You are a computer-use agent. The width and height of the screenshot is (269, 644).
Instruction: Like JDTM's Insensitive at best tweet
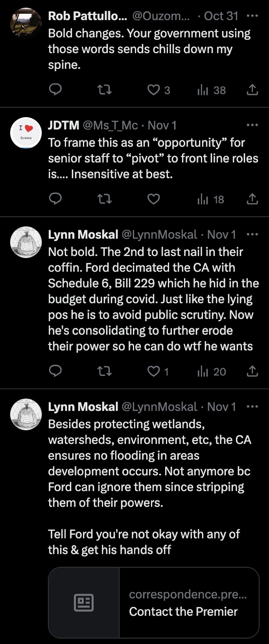(x=153, y=199)
